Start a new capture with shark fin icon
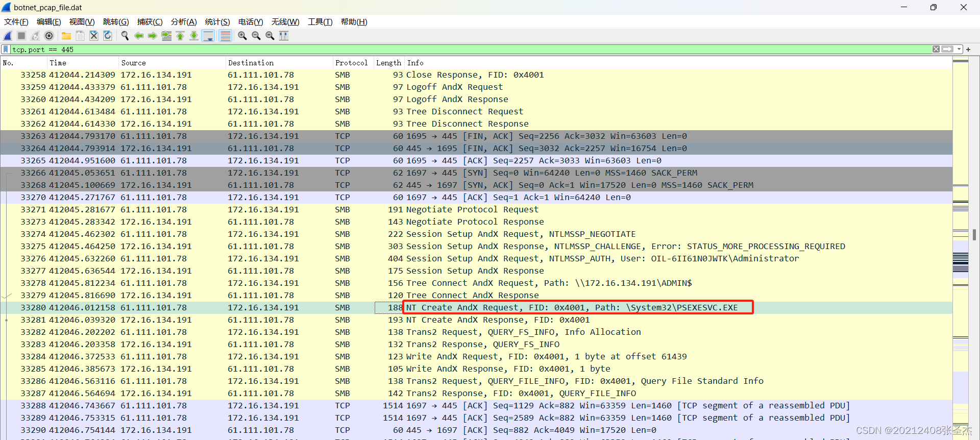980x440 pixels. 8,36
